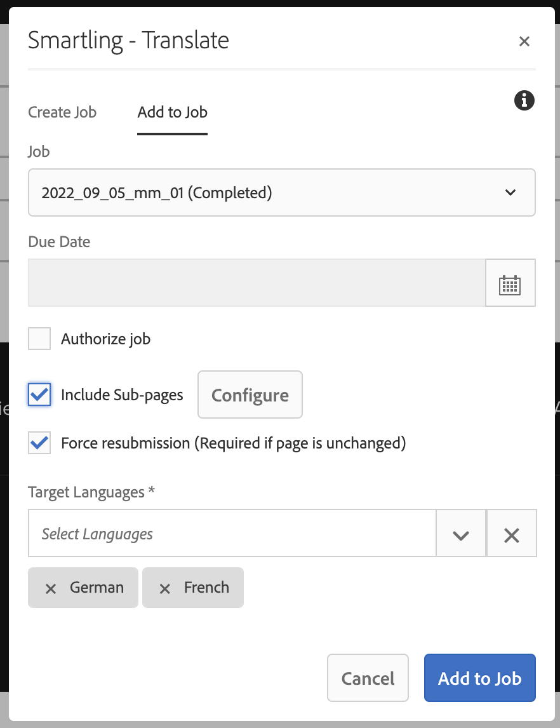The width and height of the screenshot is (560, 728).
Task: Select the Add to Job tab
Action: tap(172, 112)
